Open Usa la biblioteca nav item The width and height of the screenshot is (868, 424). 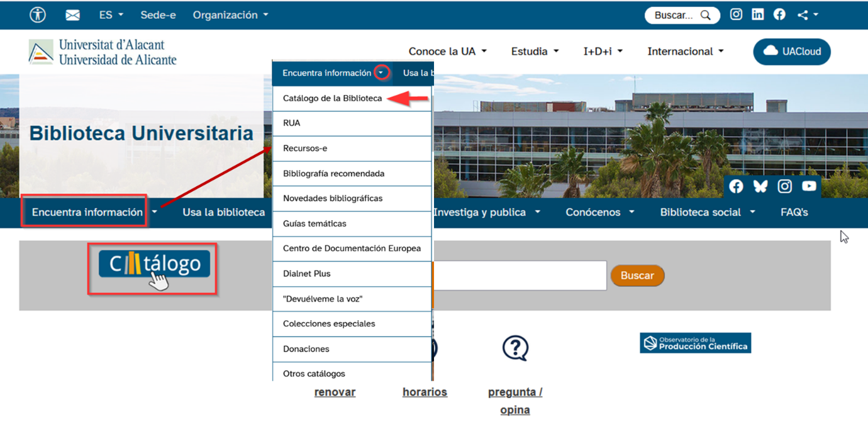click(224, 212)
